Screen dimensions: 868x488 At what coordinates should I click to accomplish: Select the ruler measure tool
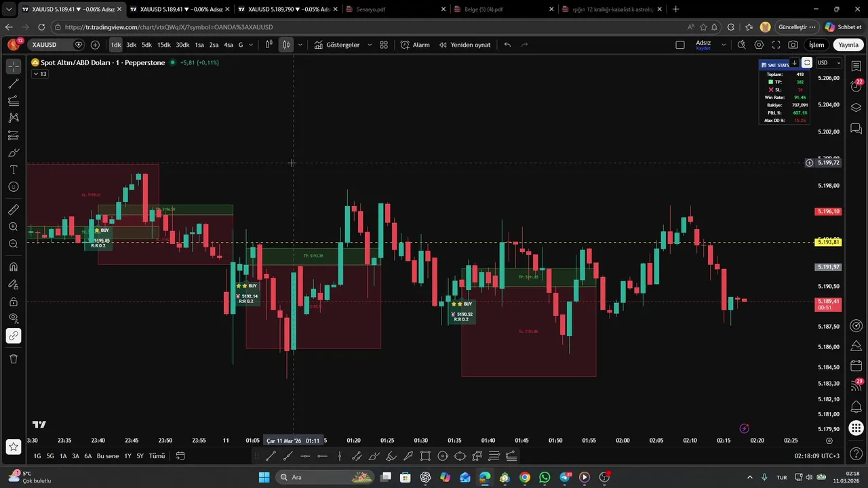14,209
